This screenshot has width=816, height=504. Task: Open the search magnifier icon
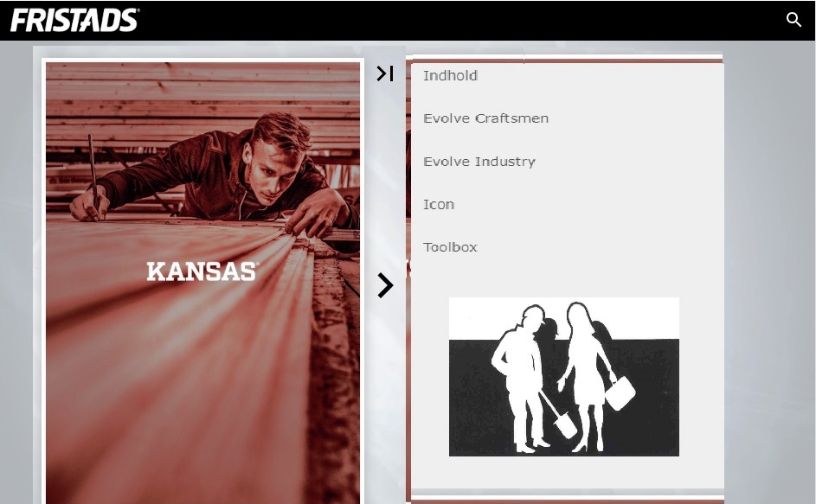(x=794, y=20)
